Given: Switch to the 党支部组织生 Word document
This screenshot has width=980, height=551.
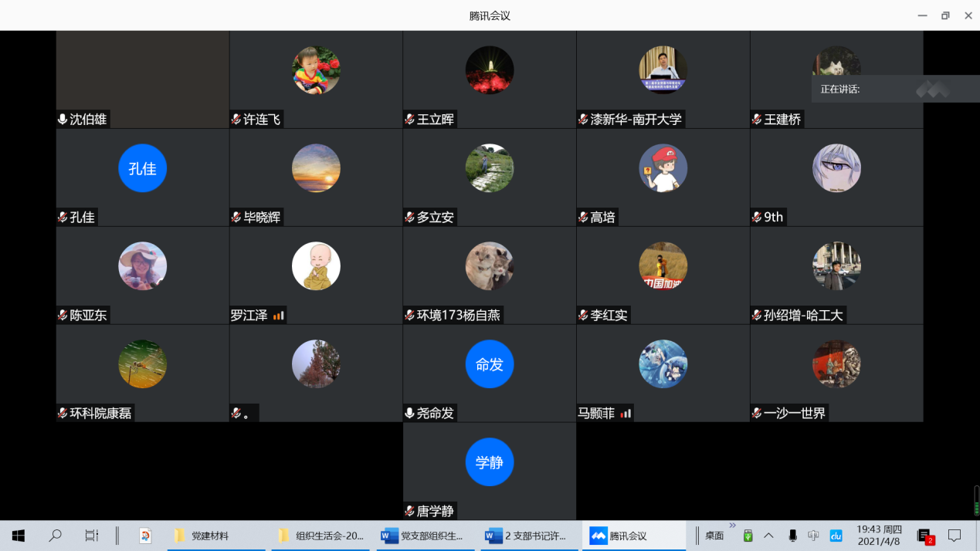Looking at the screenshot, I should click(x=423, y=536).
